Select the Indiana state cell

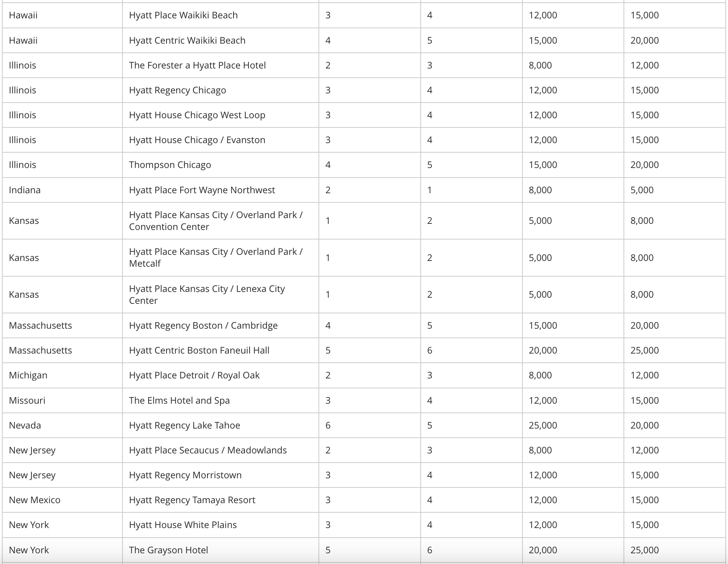tap(62, 190)
